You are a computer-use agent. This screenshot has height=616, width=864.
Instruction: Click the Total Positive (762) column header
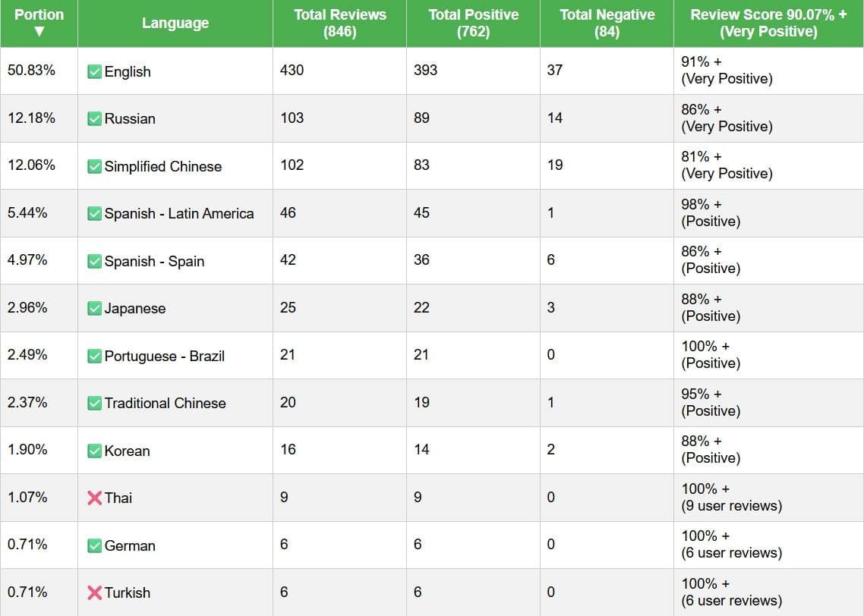click(473, 23)
